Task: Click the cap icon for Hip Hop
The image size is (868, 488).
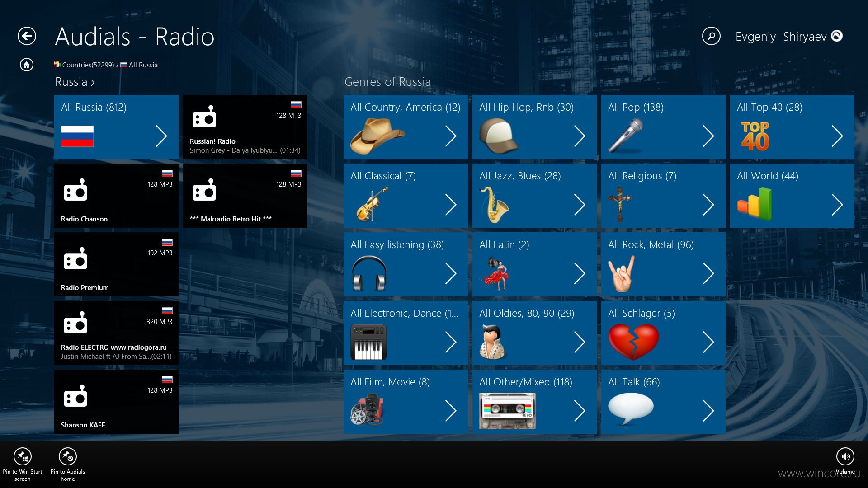Action: [499, 135]
